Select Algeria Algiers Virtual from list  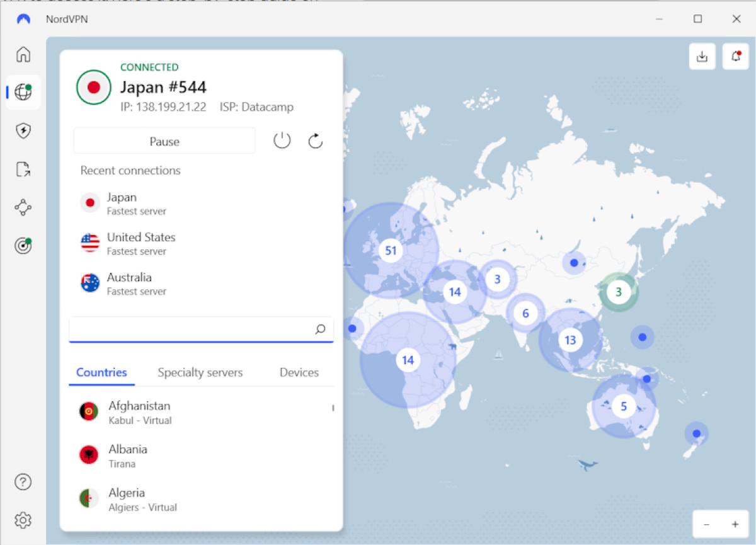(x=202, y=499)
